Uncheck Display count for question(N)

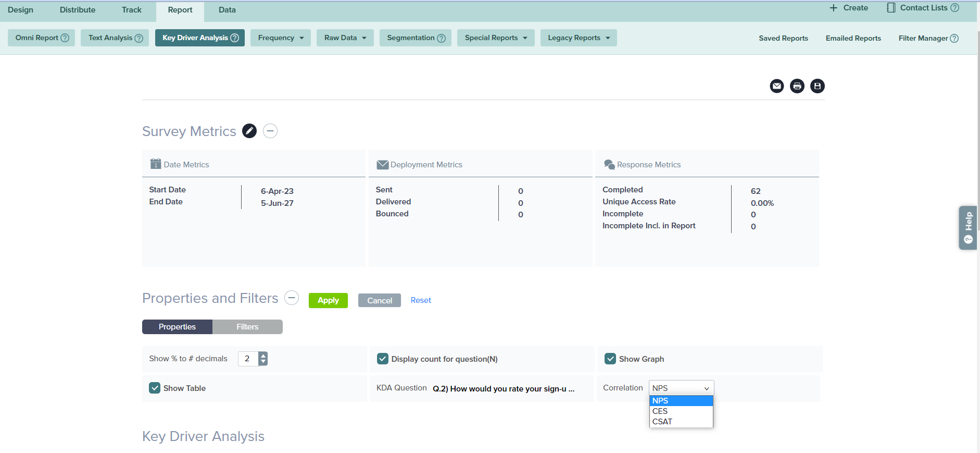[x=383, y=359]
